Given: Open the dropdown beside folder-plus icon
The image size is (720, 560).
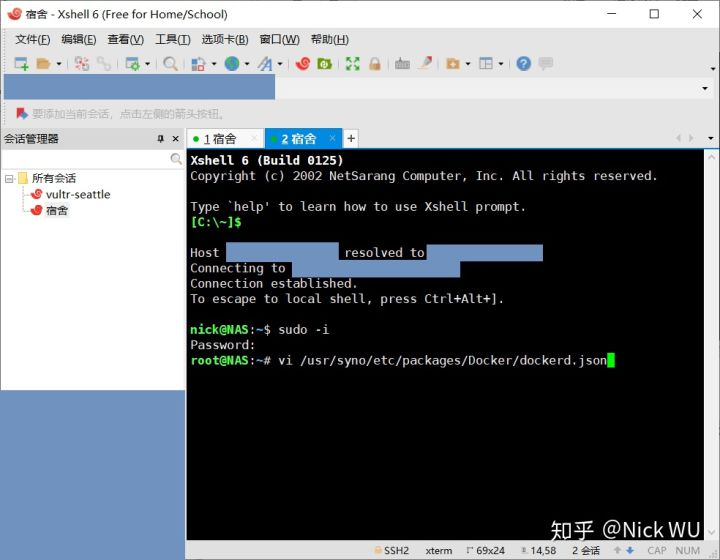Looking at the screenshot, I should pyautogui.click(x=468, y=64).
